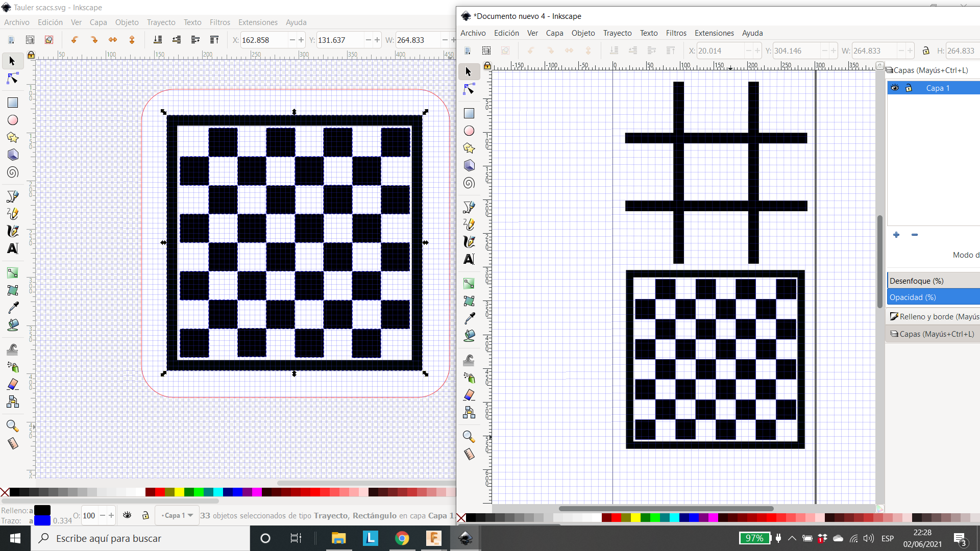Viewport: 980px width, 551px height.
Task: Add a new layer with plus button
Action: [896, 235]
